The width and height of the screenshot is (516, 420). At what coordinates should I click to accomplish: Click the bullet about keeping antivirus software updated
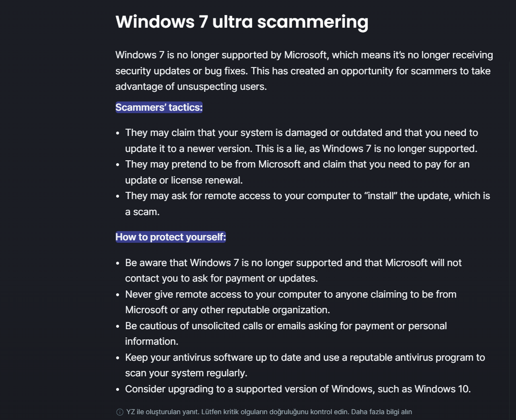pos(305,365)
